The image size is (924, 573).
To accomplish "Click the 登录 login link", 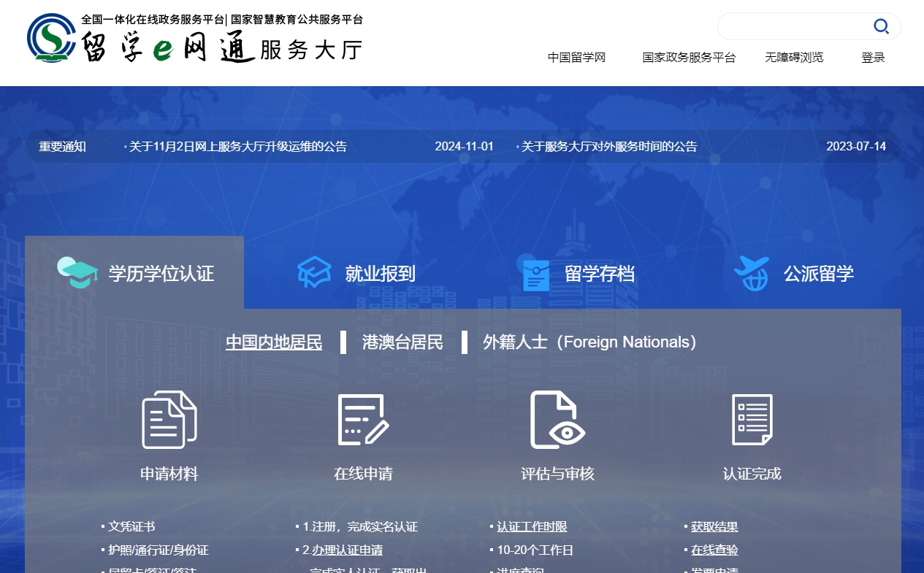I will coord(873,58).
